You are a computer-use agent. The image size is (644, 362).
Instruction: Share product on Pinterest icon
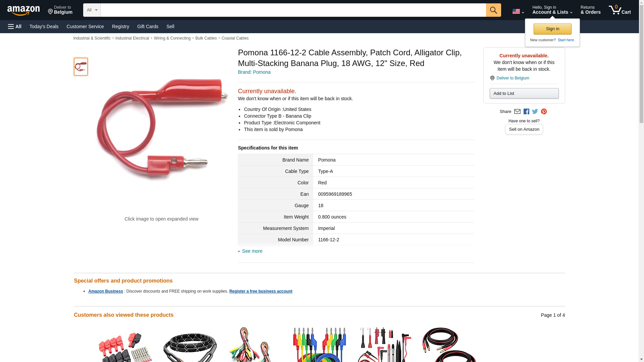click(544, 112)
